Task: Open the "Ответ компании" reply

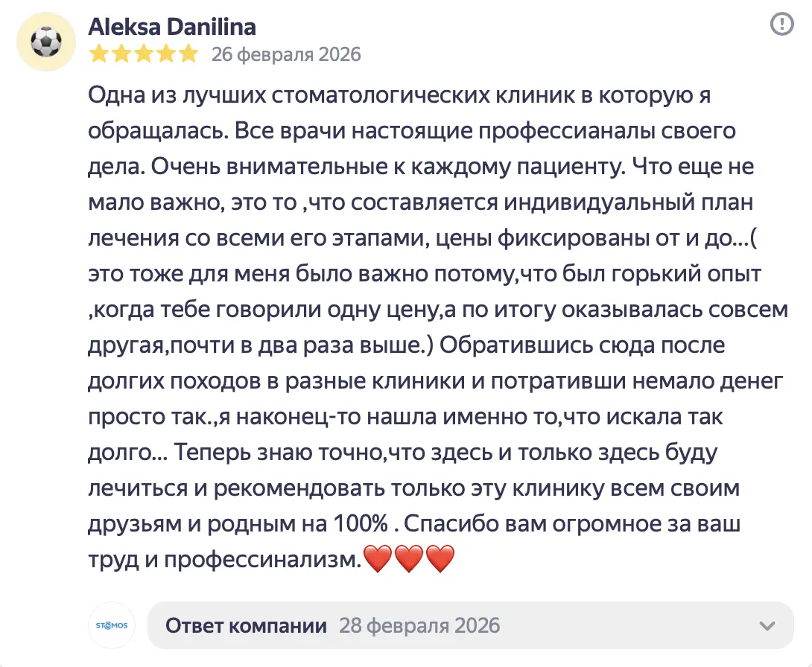Action: (x=246, y=625)
